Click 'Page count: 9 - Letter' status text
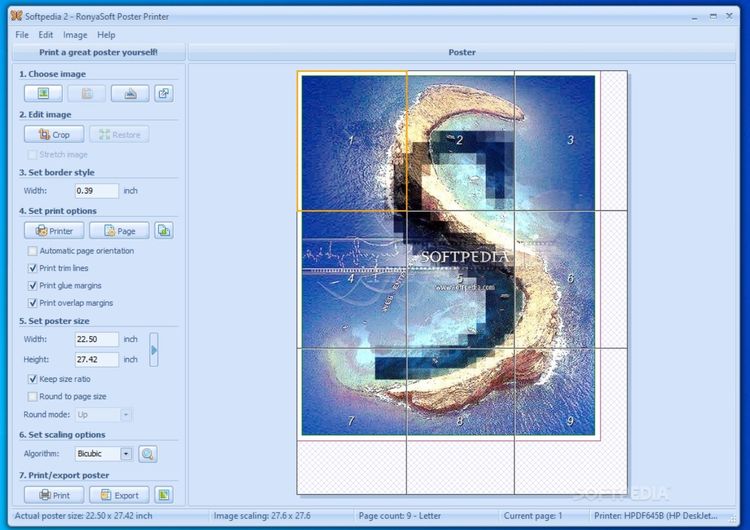The image size is (750, 530). pos(400,516)
